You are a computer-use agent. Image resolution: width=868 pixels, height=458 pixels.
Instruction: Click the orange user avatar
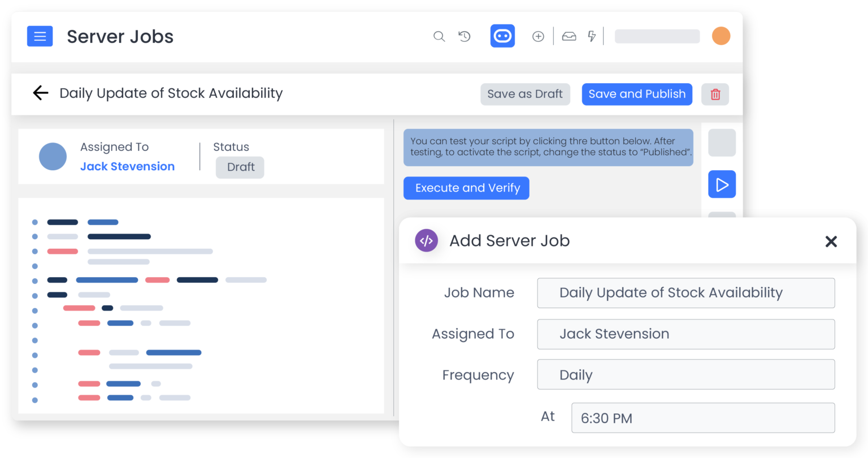point(721,36)
